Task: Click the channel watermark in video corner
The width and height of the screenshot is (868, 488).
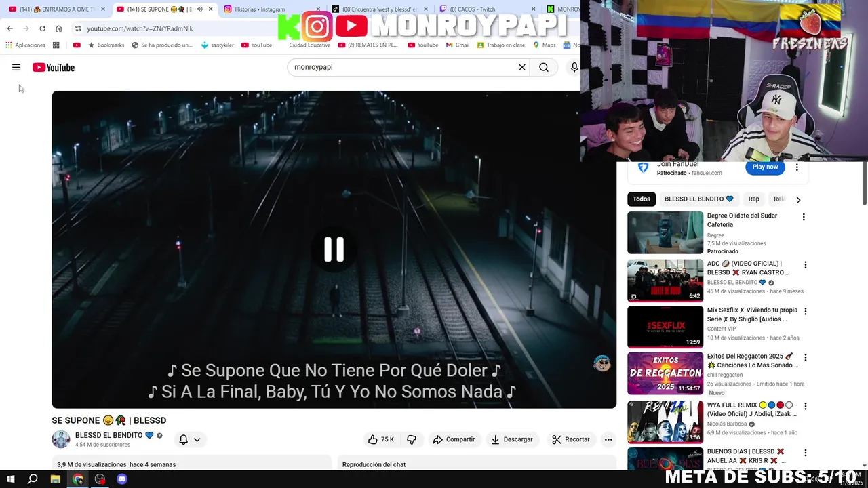Action: [601, 363]
